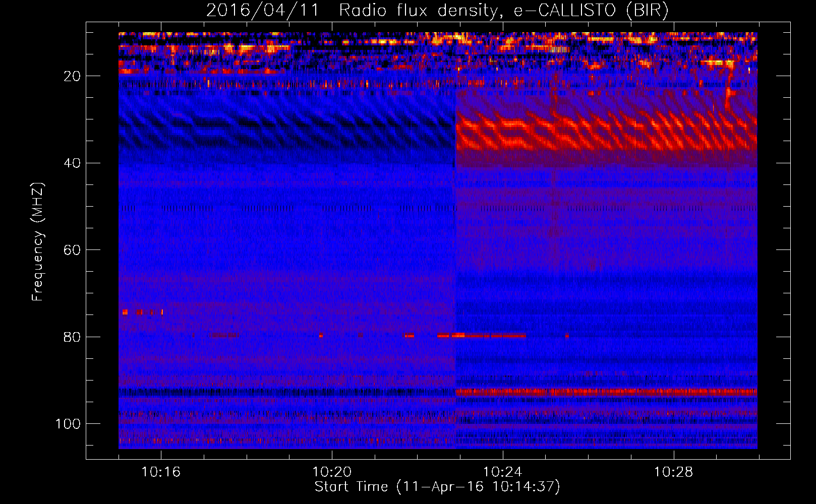Screen dimensions: 816x504
Task: Click the short orange streak near 75 MHz
Action: [143, 312]
